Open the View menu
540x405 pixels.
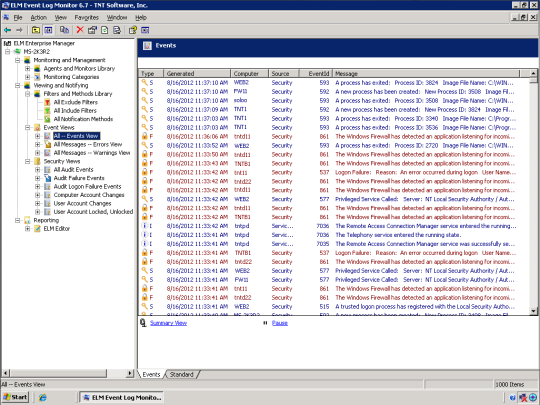point(61,18)
